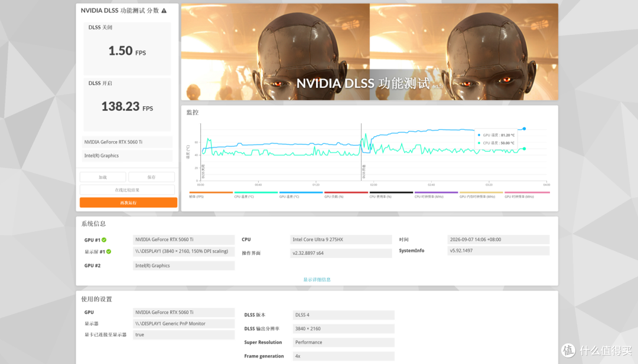This screenshot has height=364, width=638.
Task: Click the DLSS 开启 138.23 FPS score card
Action: coord(127,104)
